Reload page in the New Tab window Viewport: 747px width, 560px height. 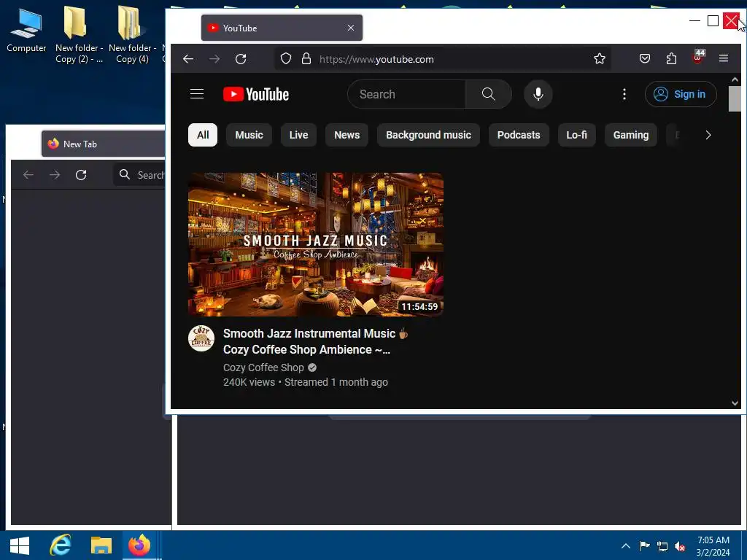(x=81, y=175)
